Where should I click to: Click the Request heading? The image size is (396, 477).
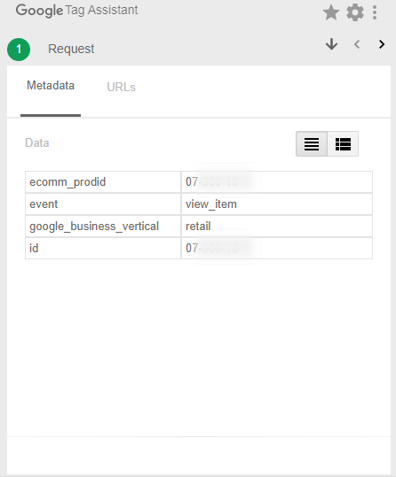71,49
